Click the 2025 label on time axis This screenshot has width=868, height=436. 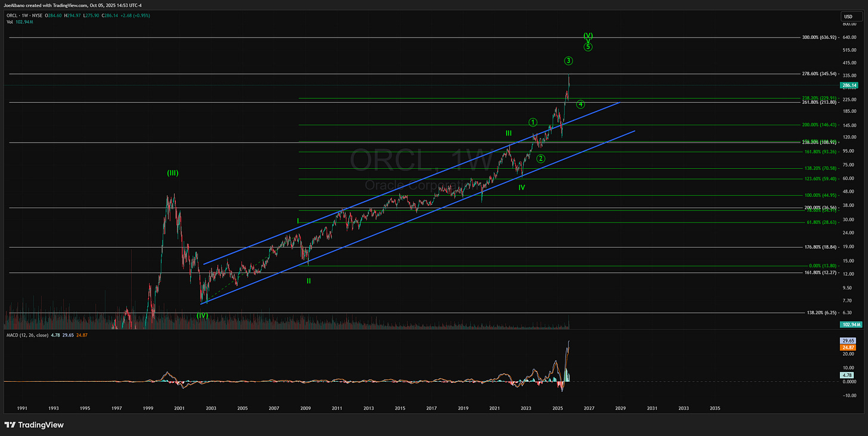click(x=557, y=408)
